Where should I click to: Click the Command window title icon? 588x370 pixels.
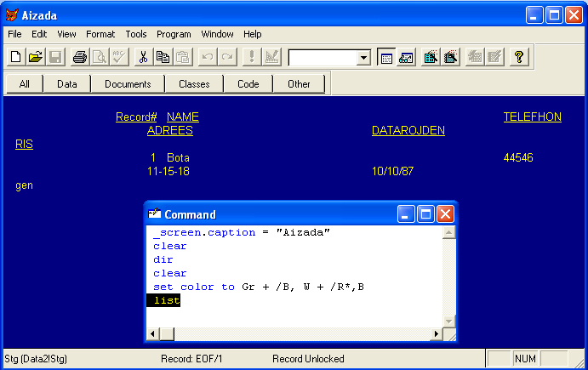pos(154,213)
